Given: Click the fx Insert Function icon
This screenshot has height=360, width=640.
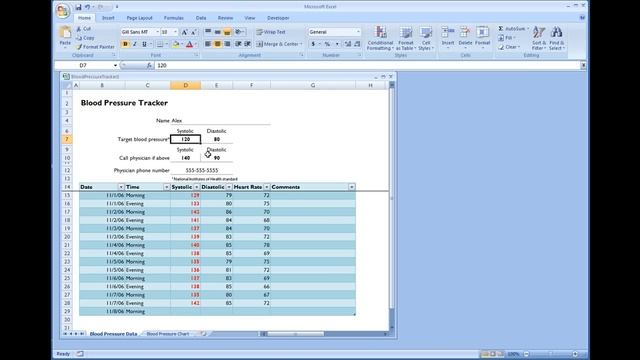Looking at the screenshot, I should click(149, 65).
